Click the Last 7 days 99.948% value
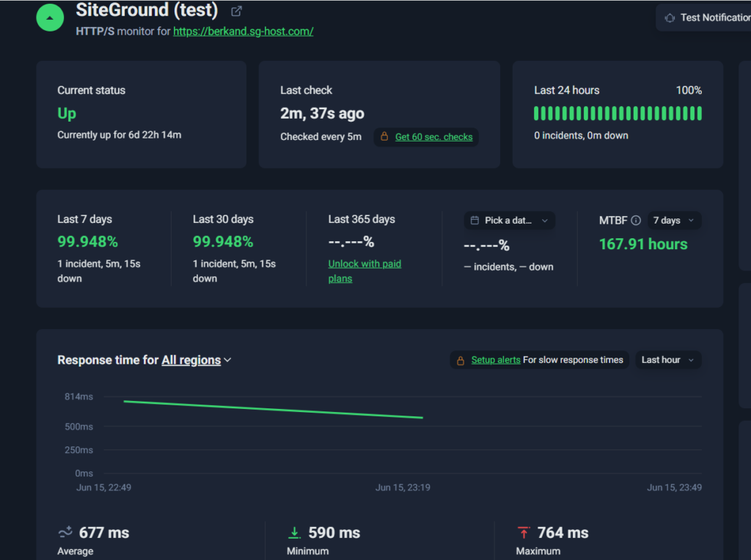This screenshot has height=560, width=751. [x=88, y=242]
